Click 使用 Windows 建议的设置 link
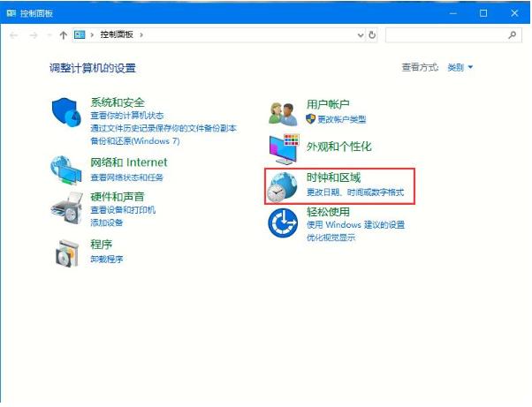Screen dimensions: 532x407 (x=355, y=224)
